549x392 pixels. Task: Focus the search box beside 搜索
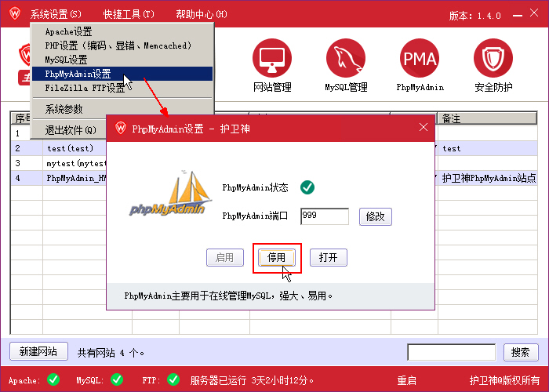451,352
